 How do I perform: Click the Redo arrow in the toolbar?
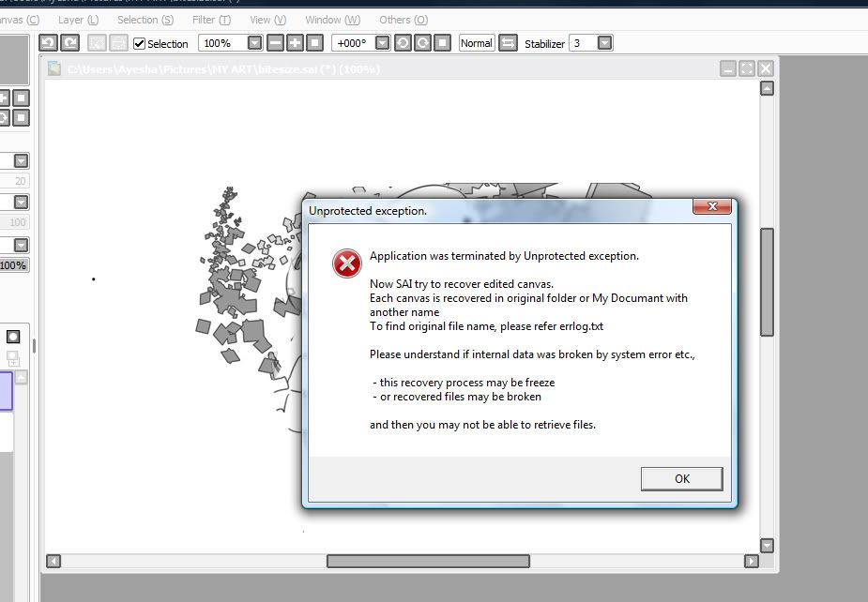click(x=69, y=43)
